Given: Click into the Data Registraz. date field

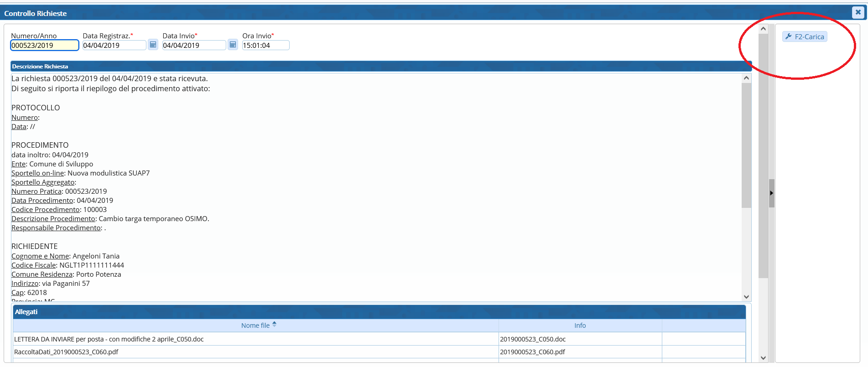Looking at the screenshot, I should 114,45.
